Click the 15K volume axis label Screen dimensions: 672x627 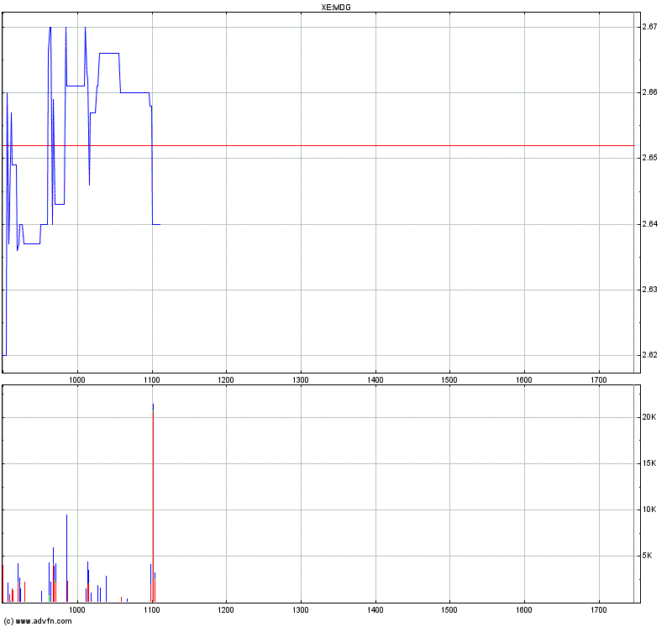(649, 464)
